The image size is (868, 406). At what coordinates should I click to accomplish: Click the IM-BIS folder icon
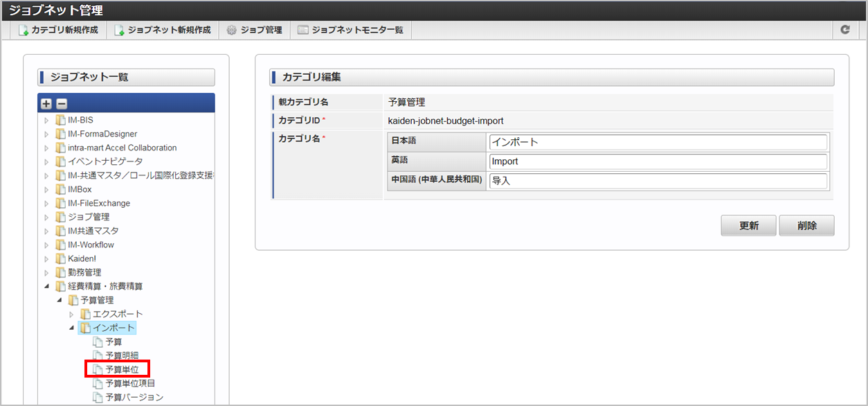[60, 120]
